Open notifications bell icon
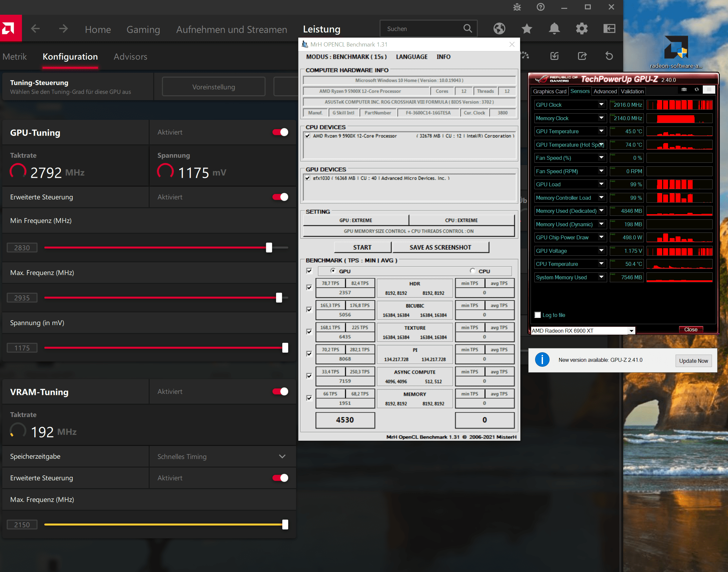 [x=554, y=29]
